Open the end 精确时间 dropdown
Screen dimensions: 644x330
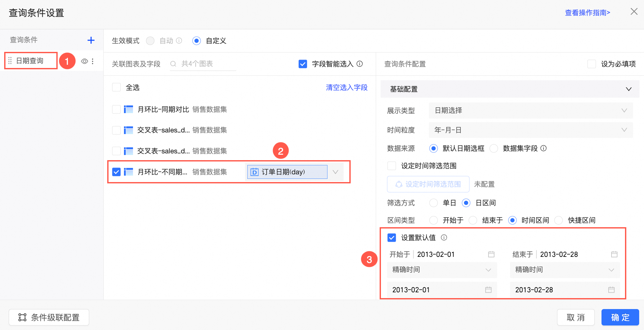coord(565,270)
